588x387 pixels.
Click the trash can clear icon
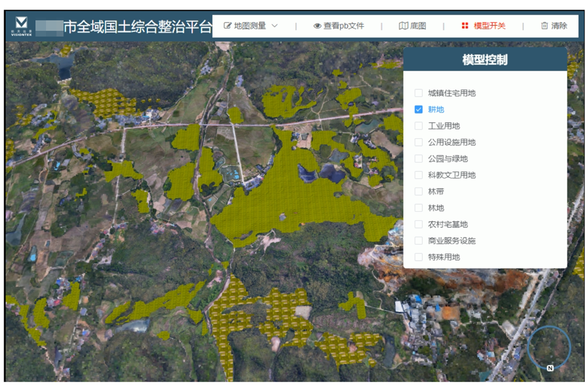tap(544, 26)
